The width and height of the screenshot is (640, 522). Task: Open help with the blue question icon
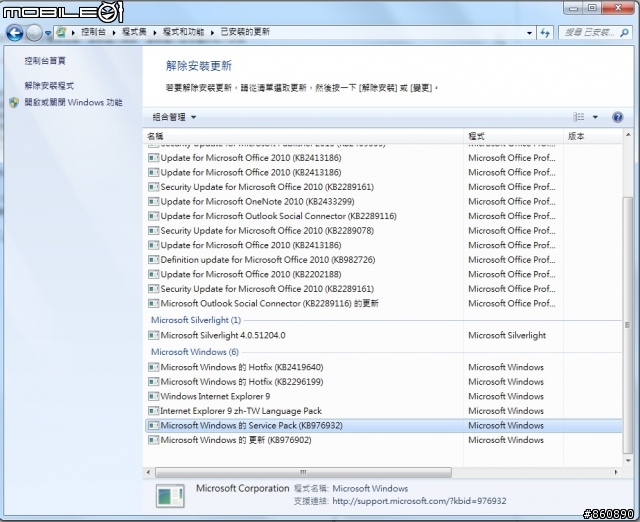pos(618,117)
